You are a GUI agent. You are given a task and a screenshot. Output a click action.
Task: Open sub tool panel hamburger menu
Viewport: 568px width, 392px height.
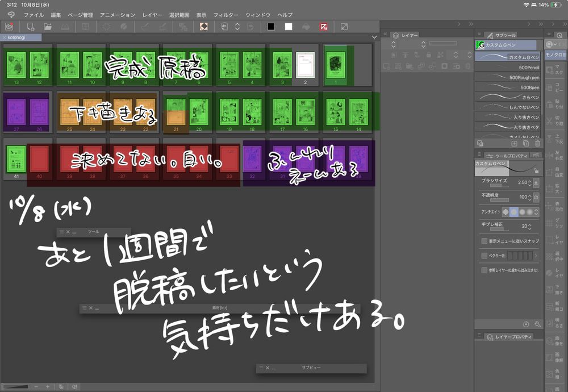tap(479, 34)
